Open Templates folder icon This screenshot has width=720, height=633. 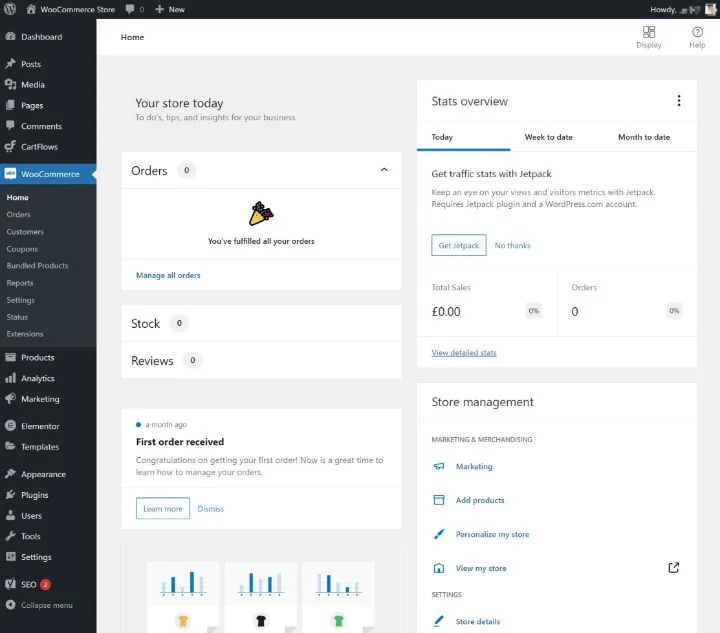[x=11, y=446]
